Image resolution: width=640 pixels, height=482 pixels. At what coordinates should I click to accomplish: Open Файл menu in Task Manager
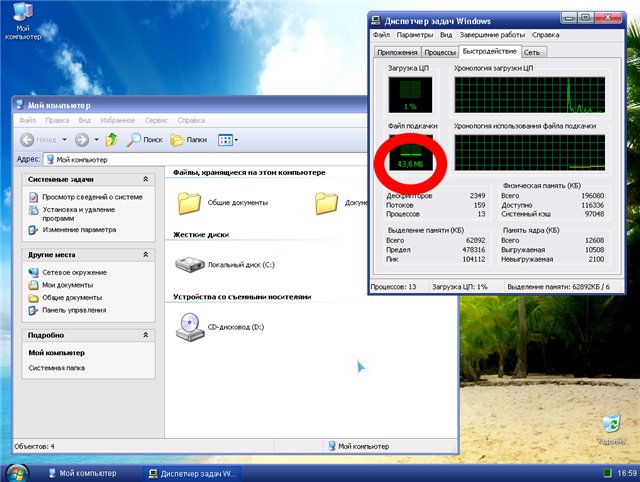click(x=381, y=35)
